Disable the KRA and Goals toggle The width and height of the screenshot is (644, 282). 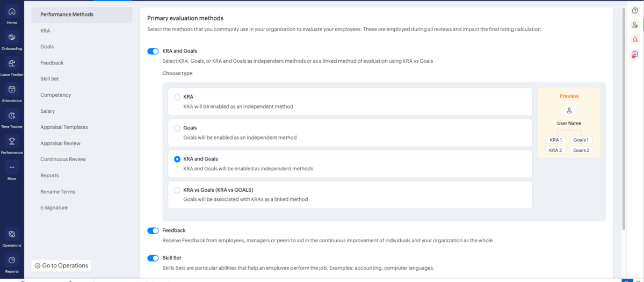pos(153,52)
